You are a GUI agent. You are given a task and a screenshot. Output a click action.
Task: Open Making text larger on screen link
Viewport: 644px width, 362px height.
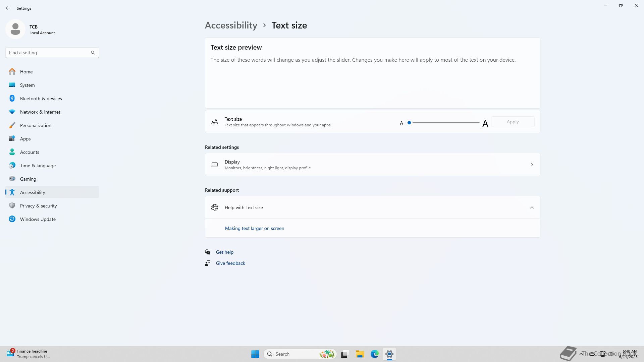254,228
